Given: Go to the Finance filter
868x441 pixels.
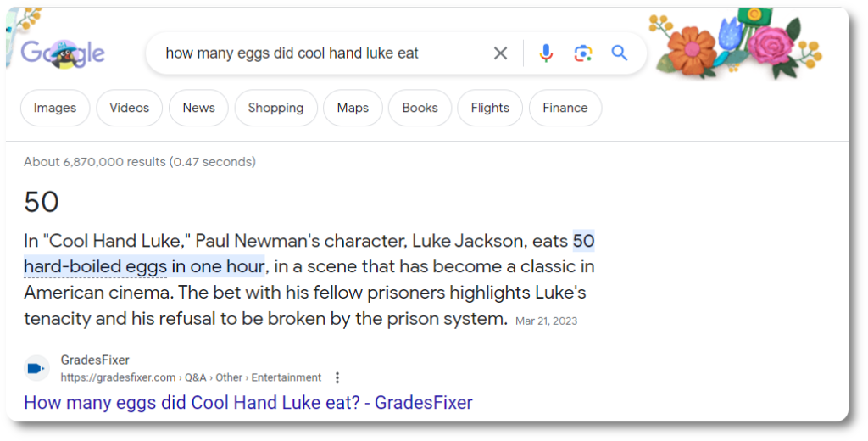Looking at the screenshot, I should point(565,108).
